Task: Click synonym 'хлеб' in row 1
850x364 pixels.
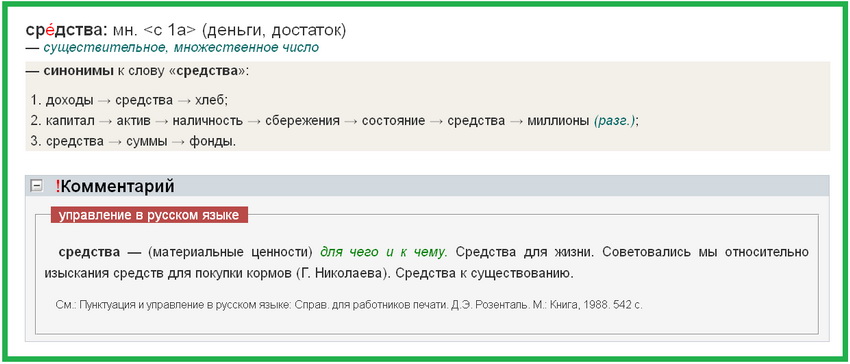Action: (210, 100)
